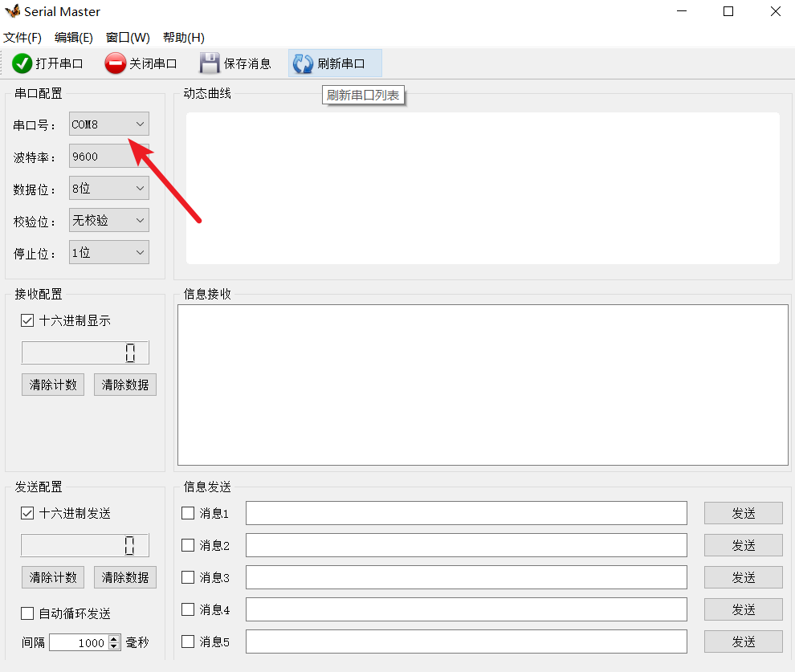Check the 消息4 checkbox

188,609
